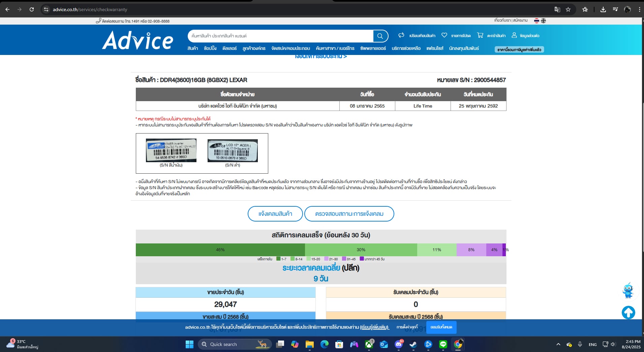644x352 pixels.
Task: Switch language with the English flag icon
Action: (x=544, y=21)
